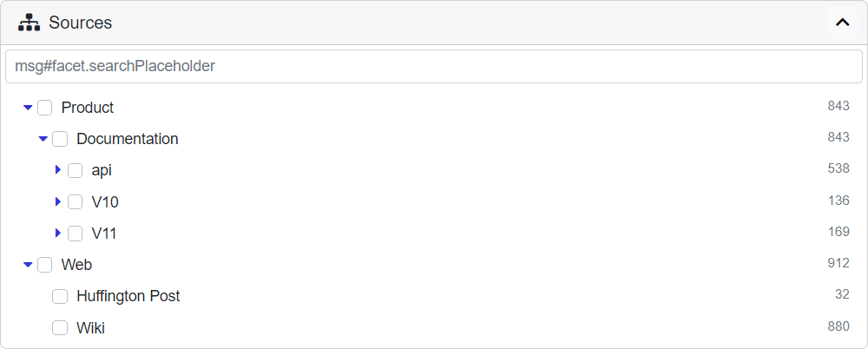
Task: Collapse the Sources facet panel chevron
Action: click(842, 23)
